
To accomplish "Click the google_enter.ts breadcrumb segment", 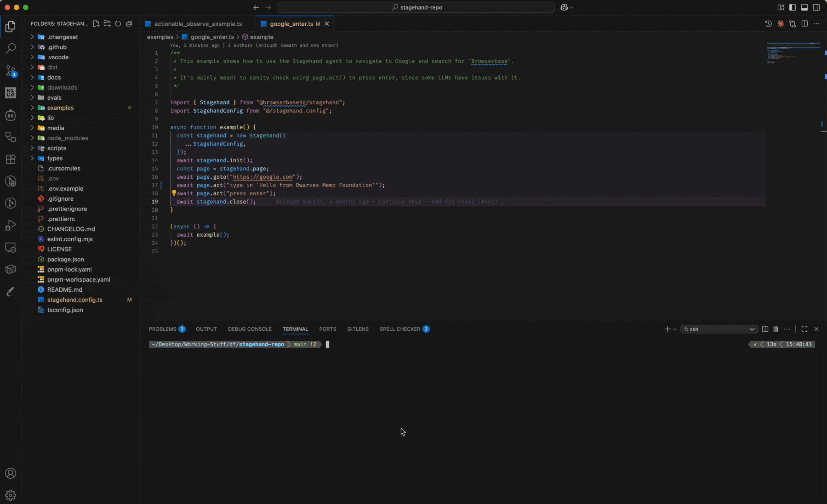I will tap(208, 37).
